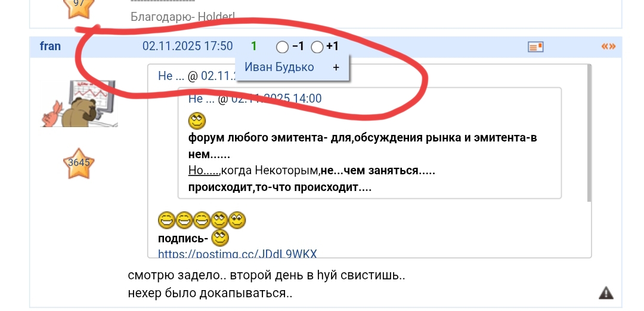The height and width of the screenshot is (311, 644).
Task: Select the +1 rating radio button
Action: pyautogui.click(x=317, y=47)
